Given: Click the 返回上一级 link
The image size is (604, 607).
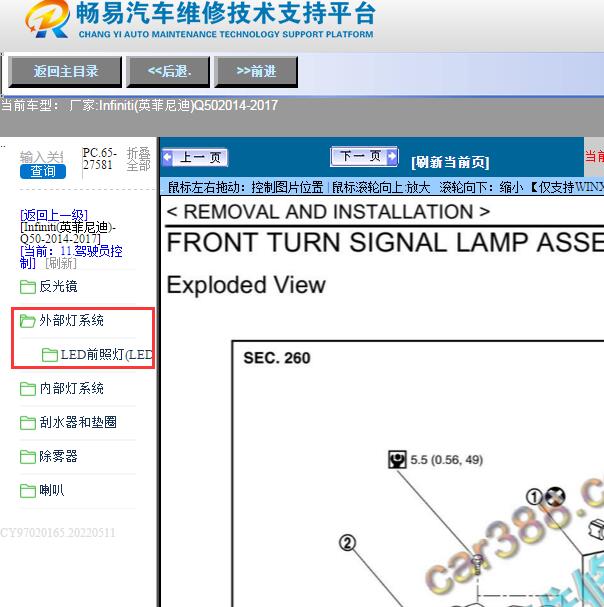Looking at the screenshot, I should (54, 214).
